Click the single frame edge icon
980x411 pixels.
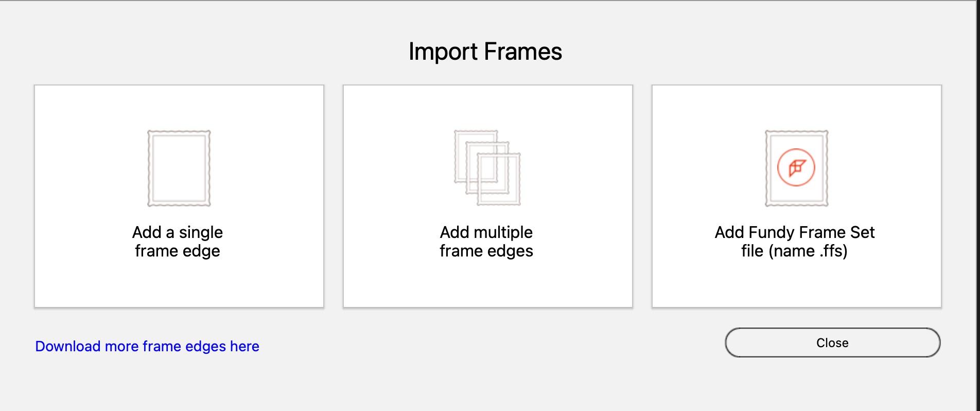pyautogui.click(x=179, y=168)
